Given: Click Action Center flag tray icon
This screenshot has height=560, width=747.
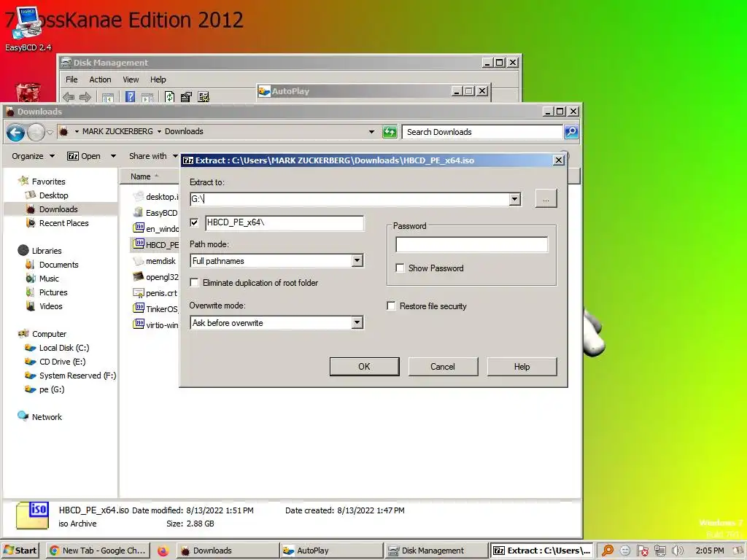Looking at the screenshot, I should (642, 551).
